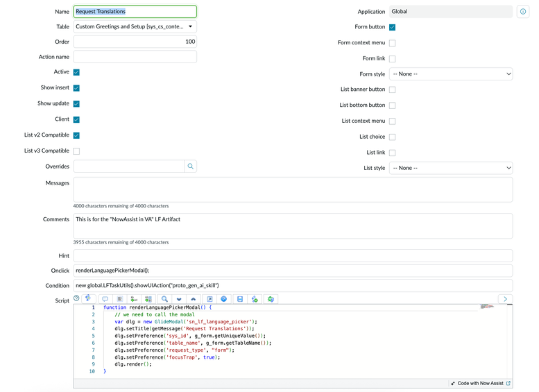Click the save disk icon in script toolbar
539x392 pixels.
click(x=240, y=299)
